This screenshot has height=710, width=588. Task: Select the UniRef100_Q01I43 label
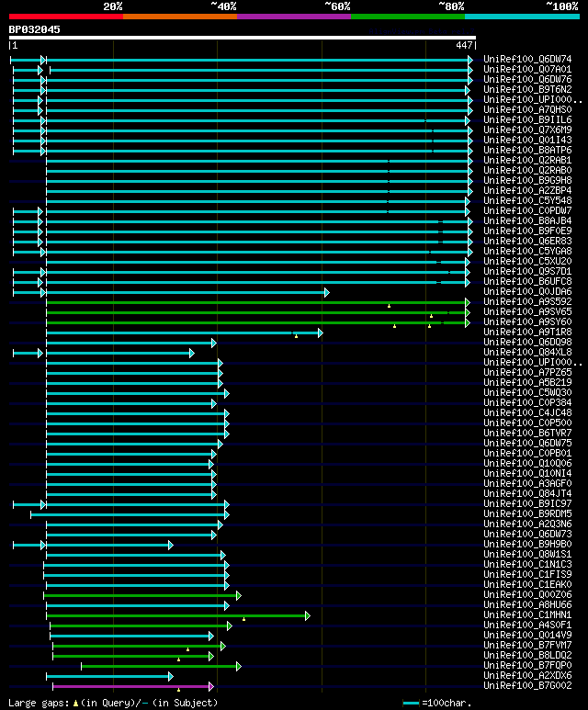pos(527,140)
